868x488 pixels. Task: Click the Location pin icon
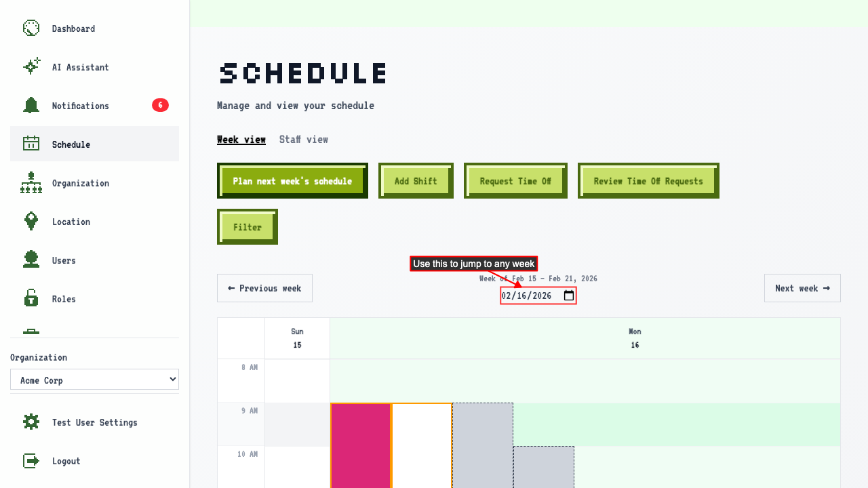31,221
